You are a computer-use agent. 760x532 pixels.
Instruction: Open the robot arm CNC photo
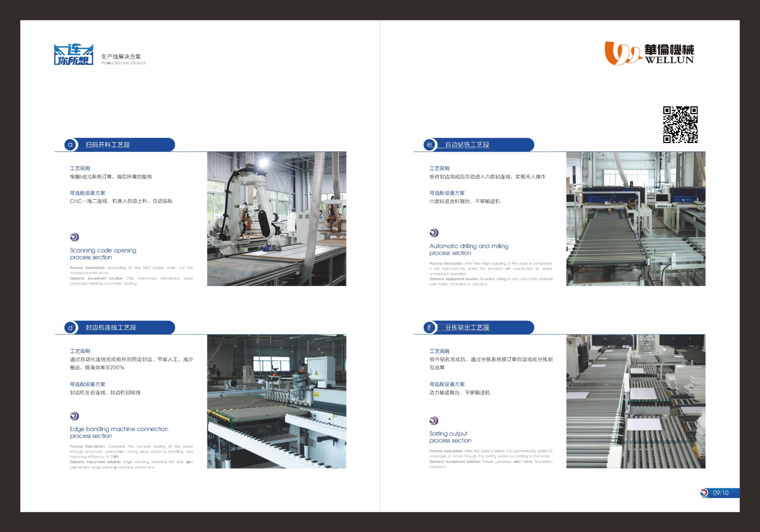tap(276, 219)
